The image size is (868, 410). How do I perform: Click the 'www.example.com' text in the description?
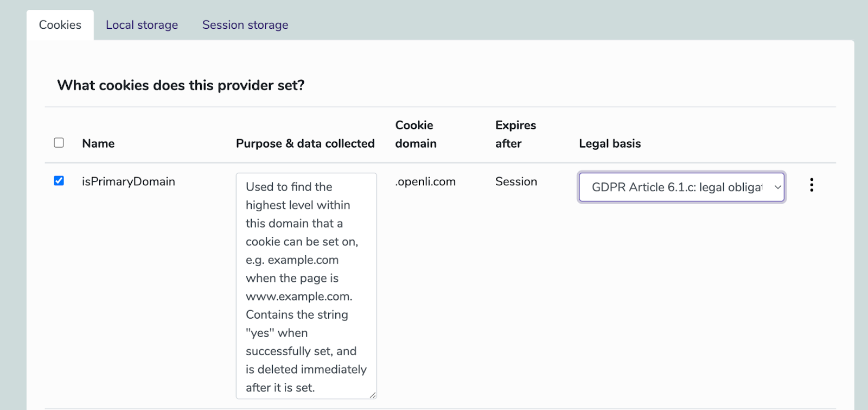pos(298,297)
